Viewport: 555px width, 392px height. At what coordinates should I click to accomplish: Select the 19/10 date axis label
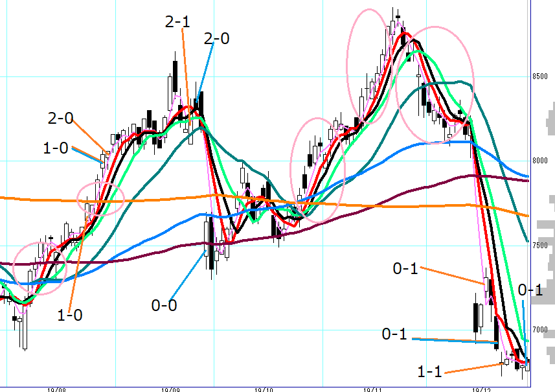point(264,390)
